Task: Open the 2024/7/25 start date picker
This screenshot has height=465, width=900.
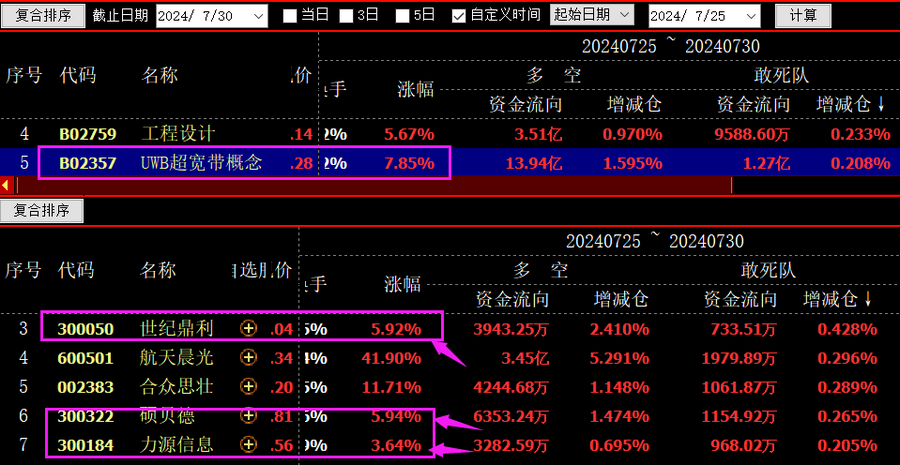Action: [751, 16]
